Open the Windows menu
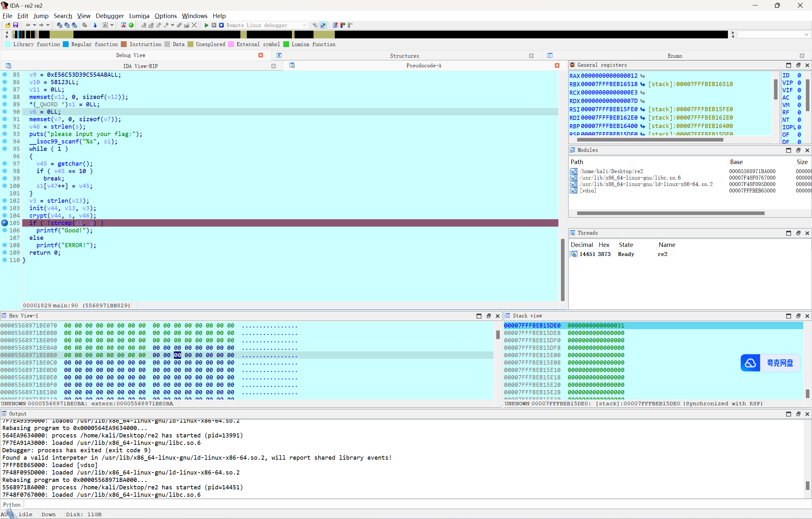 point(195,16)
